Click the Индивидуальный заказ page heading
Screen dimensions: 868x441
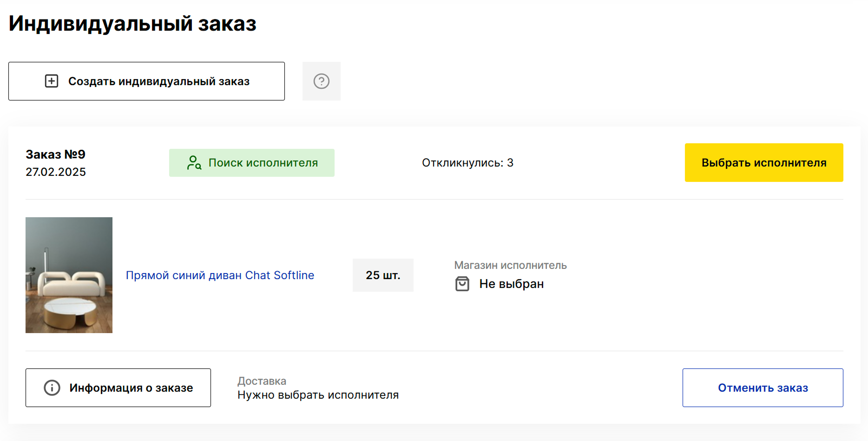132,23
